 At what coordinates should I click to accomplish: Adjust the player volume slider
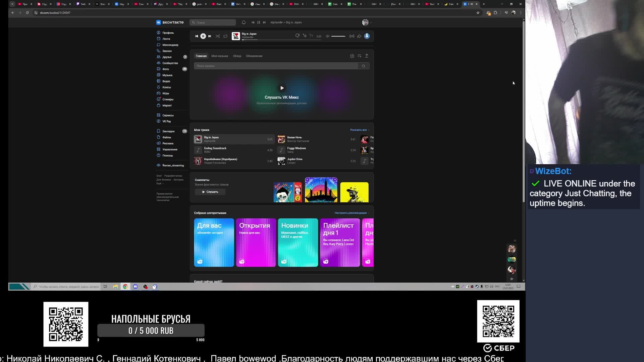pos(338,36)
